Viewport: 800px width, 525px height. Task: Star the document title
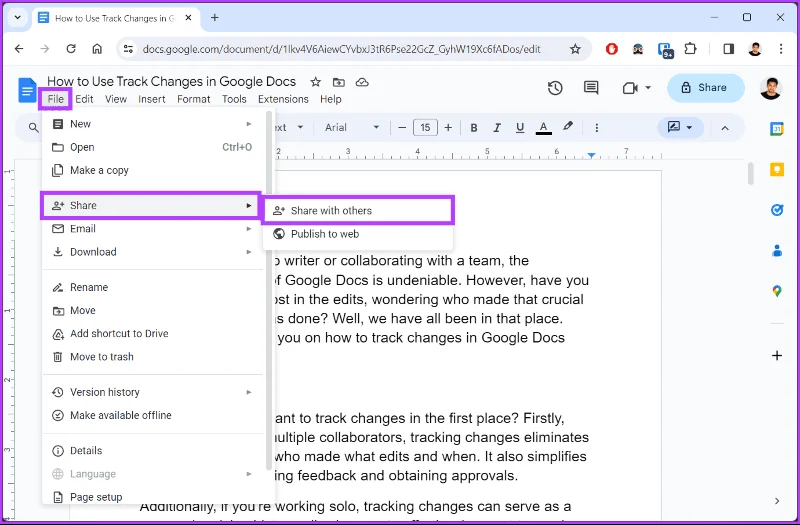coord(316,82)
